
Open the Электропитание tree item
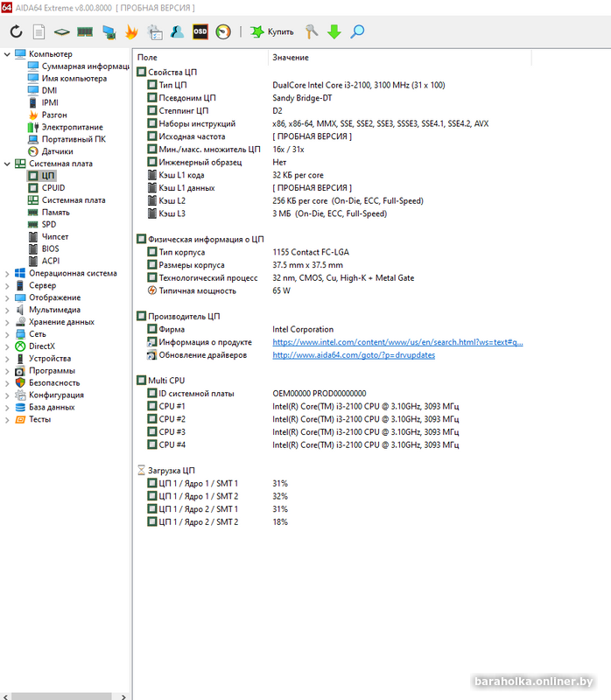(x=65, y=127)
